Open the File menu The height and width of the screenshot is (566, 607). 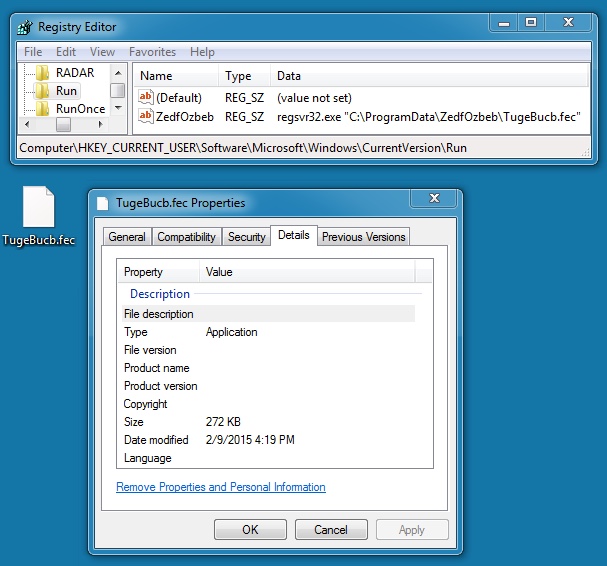(33, 52)
